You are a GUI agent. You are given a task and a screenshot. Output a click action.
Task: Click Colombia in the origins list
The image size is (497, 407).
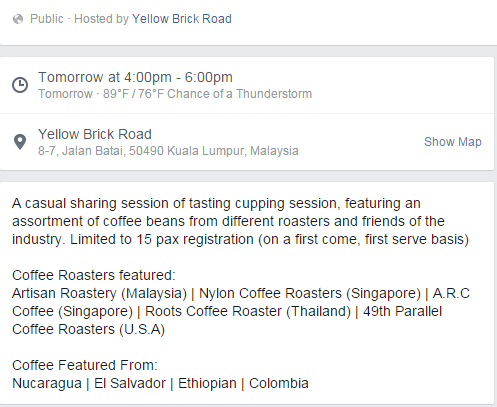pyautogui.click(x=279, y=383)
